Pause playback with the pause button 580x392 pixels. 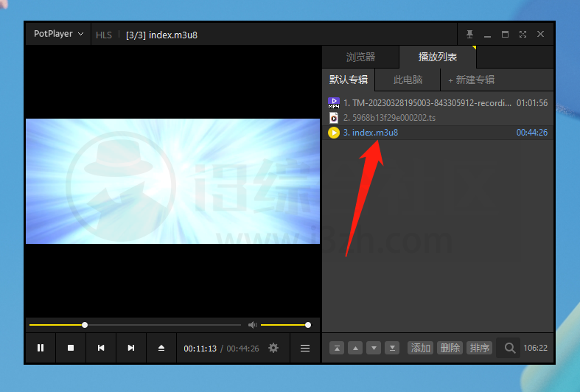[41, 348]
